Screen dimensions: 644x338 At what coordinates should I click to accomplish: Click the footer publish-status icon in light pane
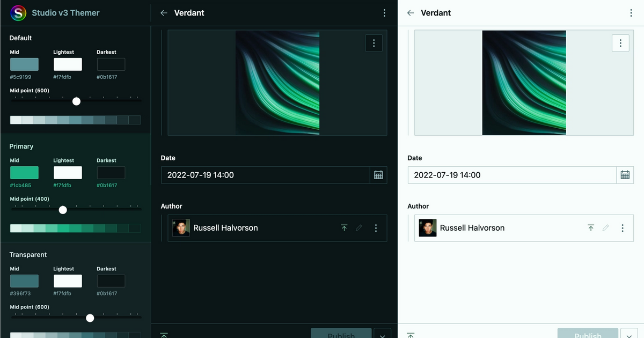[x=411, y=335]
